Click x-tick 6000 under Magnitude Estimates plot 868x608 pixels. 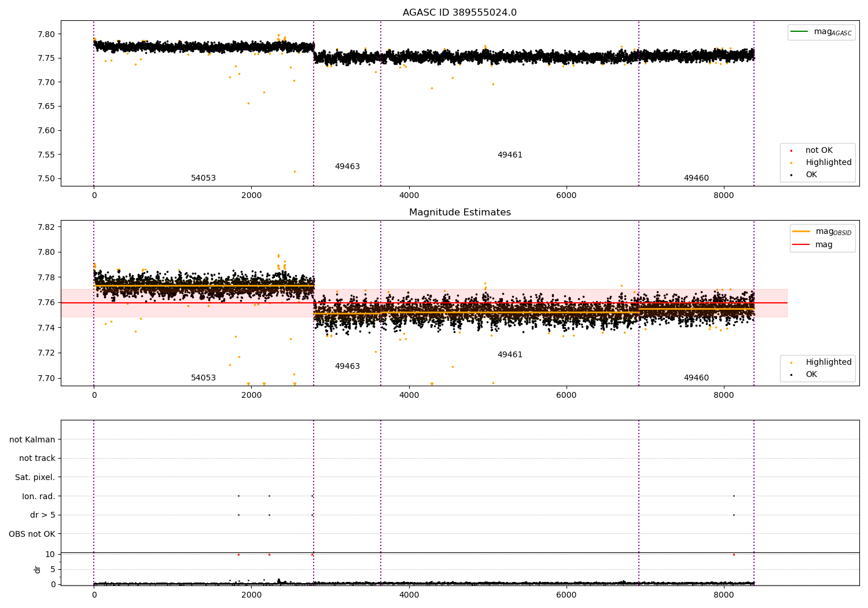pyautogui.click(x=567, y=395)
